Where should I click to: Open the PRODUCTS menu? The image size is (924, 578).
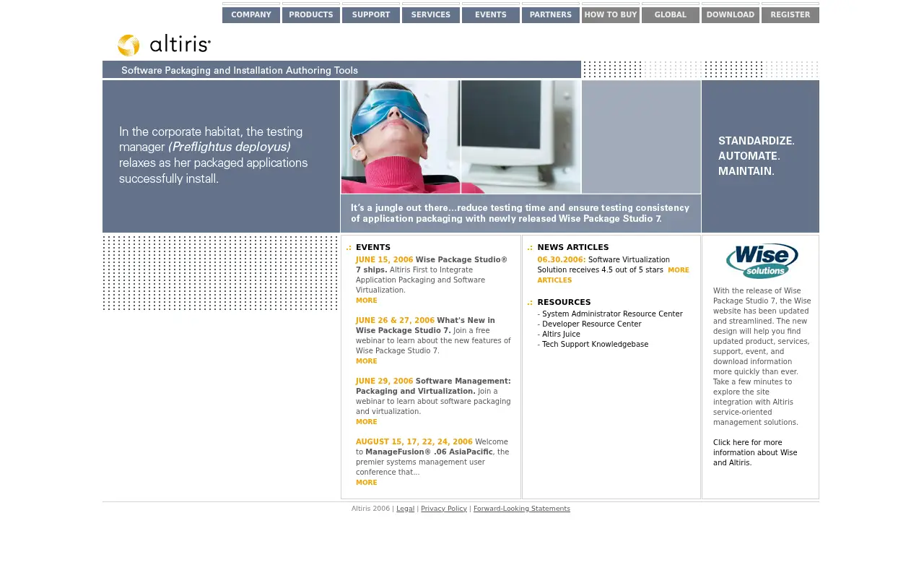[311, 15]
